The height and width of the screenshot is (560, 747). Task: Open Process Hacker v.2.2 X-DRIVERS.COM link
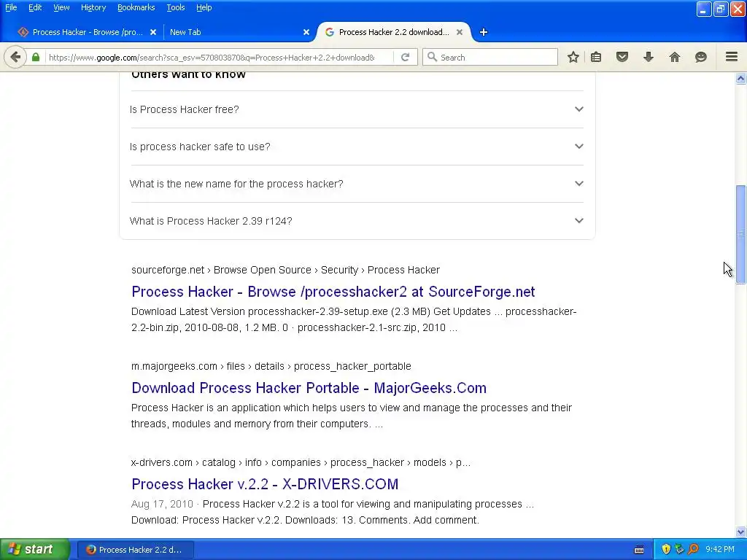[x=265, y=484]
